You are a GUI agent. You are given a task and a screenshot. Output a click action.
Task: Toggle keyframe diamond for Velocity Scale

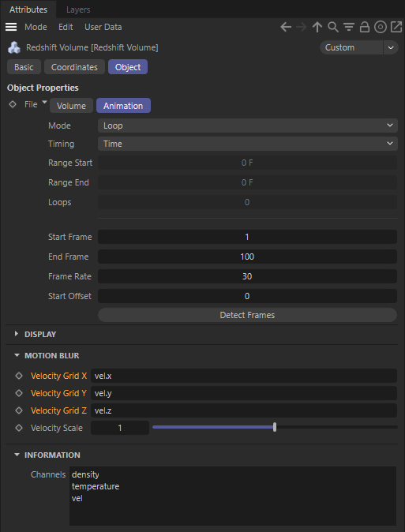(19, 428)
